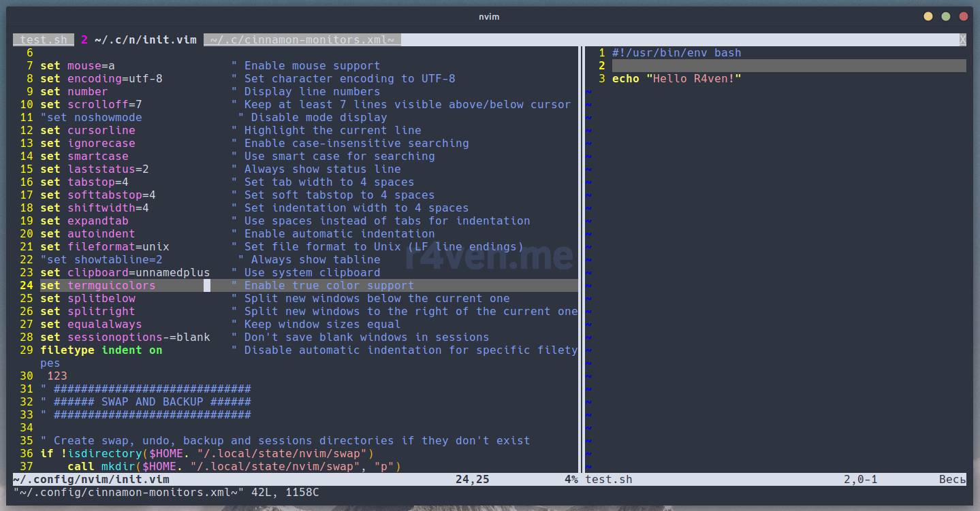The height and width of the screenshot is (511, 980).
Task: Click the shebang line #!/usr/bin/env bash
Action: [676, 53]
